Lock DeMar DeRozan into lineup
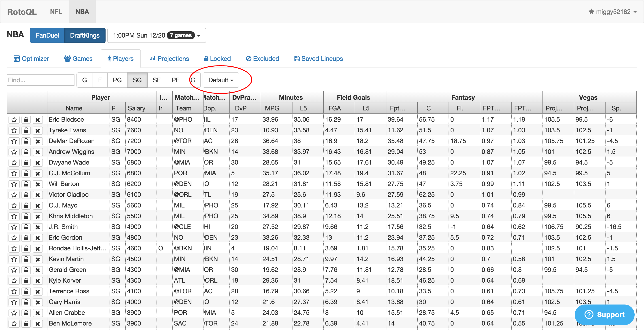The width and height of the screenshot is (644, 330). click(x=26, y=141)
